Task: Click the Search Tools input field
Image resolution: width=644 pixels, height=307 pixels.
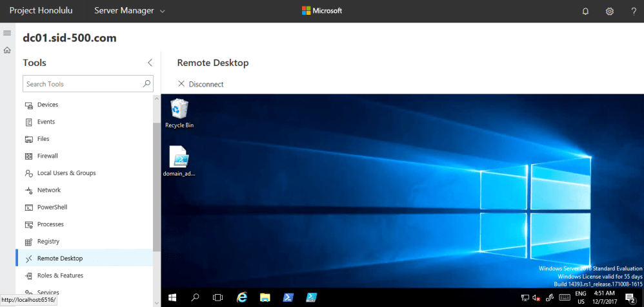Action: (x=83, y=84)
